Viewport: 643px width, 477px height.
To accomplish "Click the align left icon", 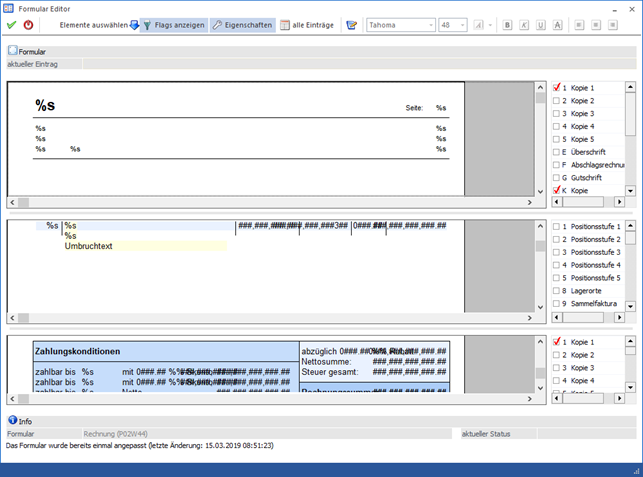I will coord(579,25).
